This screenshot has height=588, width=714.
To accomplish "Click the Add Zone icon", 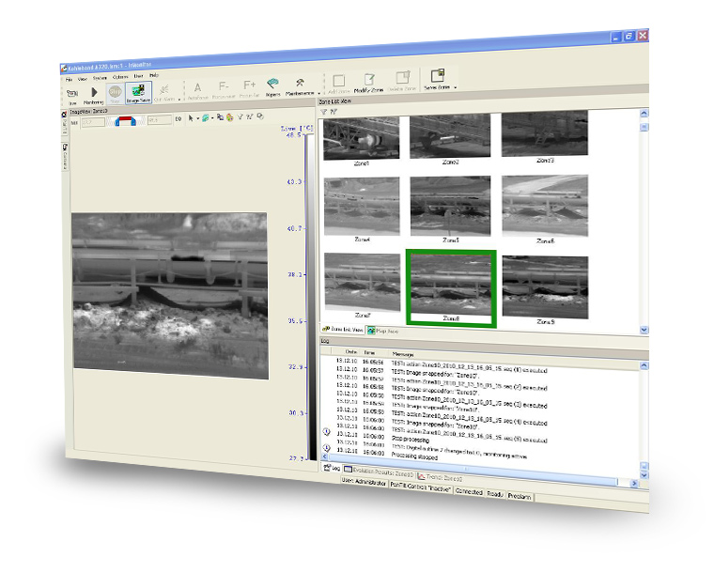I will 339,81.
